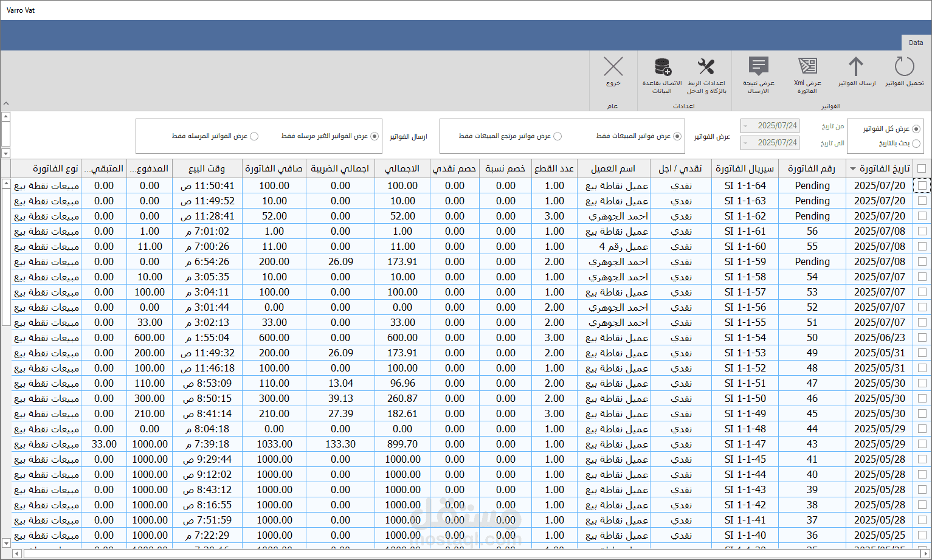The image size is (932, 560).
Task: Select 'عرض فواتير مرتجع المبيعات فقط' radio
Action: (x=557, y=136)
